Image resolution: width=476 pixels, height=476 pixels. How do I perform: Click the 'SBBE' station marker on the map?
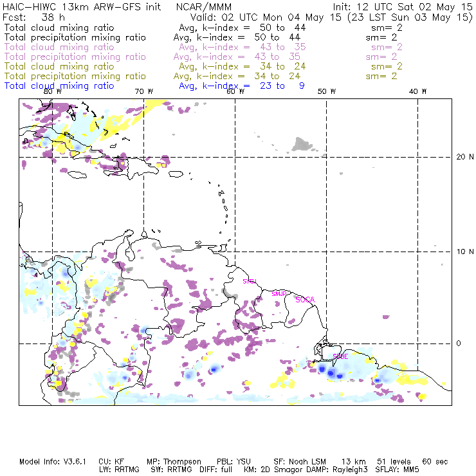click(340, 356)
